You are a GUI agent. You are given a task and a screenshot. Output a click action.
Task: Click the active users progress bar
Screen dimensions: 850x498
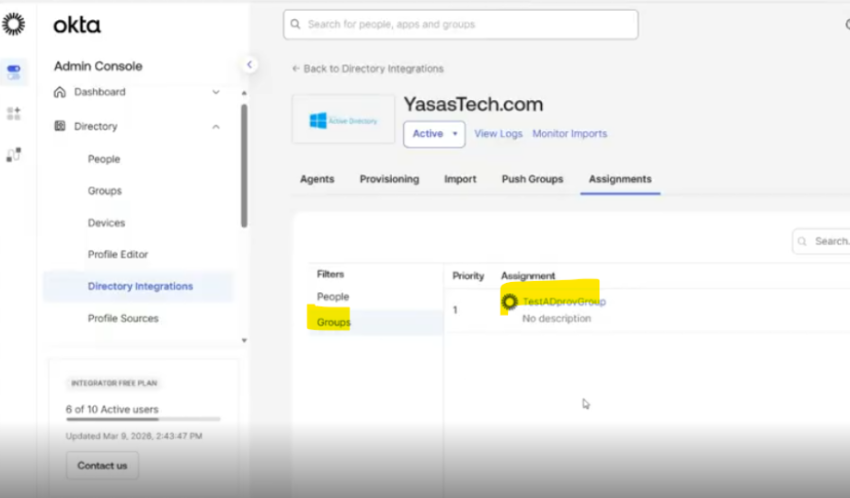tap(143, 420)
